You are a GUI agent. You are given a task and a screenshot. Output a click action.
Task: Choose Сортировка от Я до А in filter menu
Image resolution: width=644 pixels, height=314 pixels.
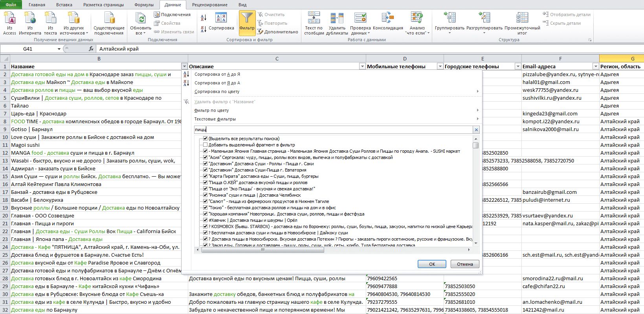(217, 83)
